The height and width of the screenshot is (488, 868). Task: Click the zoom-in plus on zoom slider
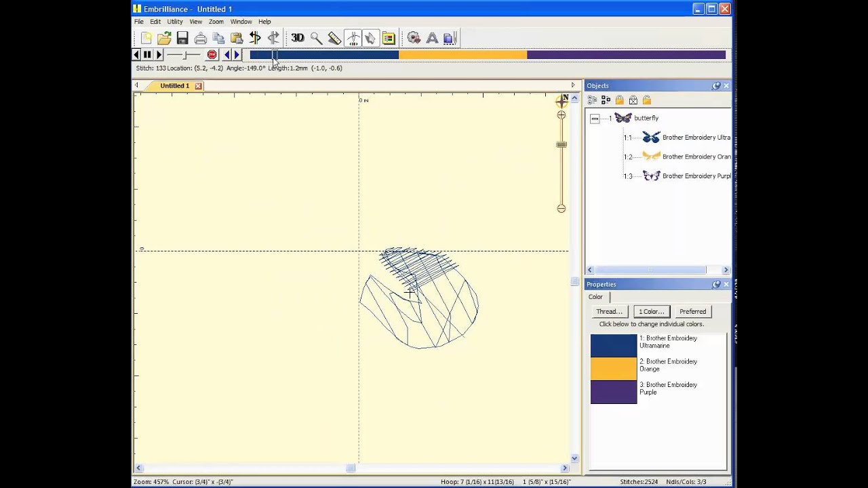[561, 115]
